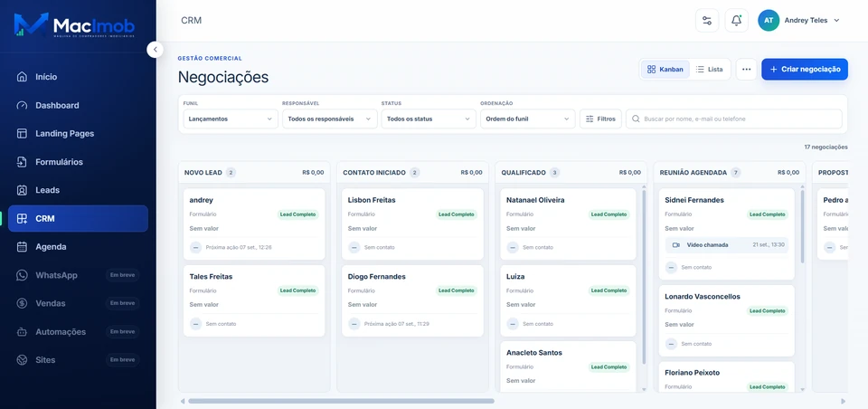Screen dimensions: 868x409
Task: Click the Sites globe icon
Action: (x=22, y=359)
